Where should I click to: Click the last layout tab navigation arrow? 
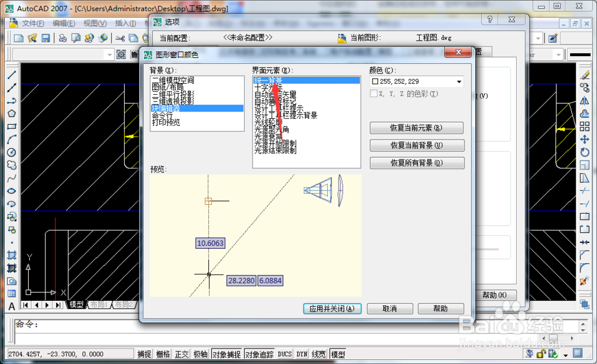coord(59,305)
